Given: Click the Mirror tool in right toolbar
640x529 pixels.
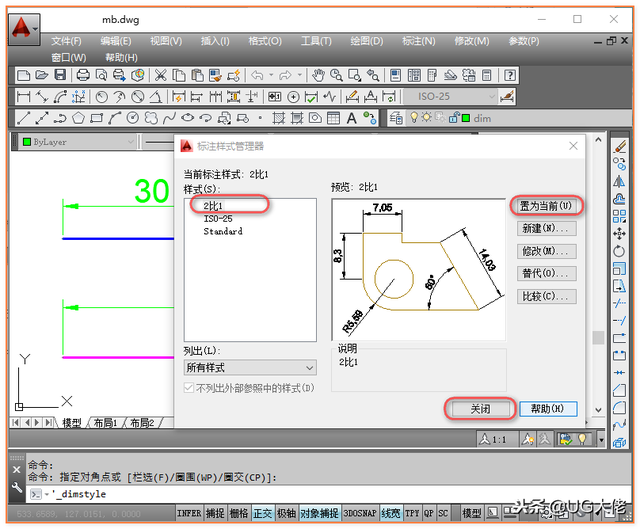Looking at the screenshot, I should (x=619, y=181).
